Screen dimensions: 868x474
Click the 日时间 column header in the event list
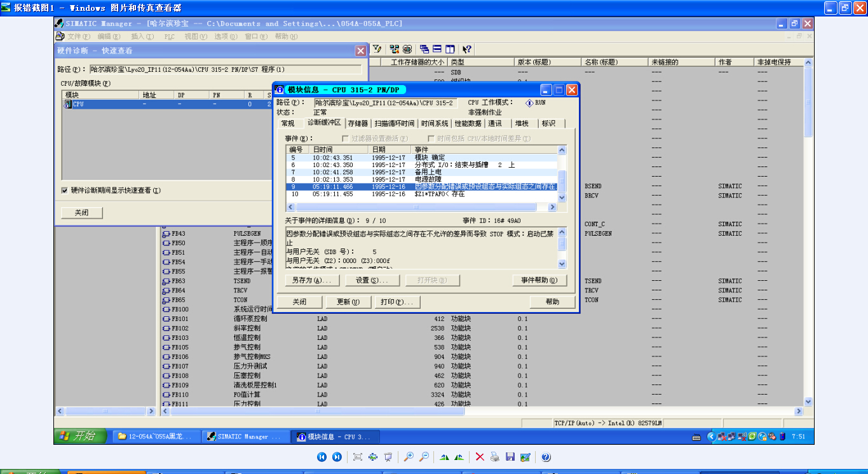point(339,149)
